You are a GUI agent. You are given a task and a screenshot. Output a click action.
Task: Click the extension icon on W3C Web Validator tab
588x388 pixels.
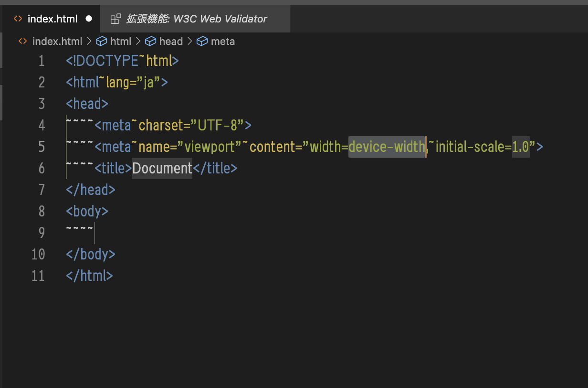tap(115, 19)
